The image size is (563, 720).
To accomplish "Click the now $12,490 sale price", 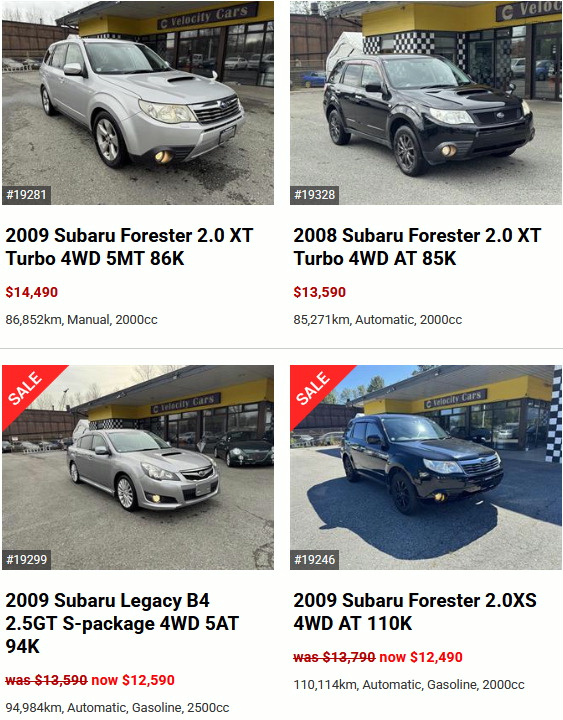I will tap(421, 657).
